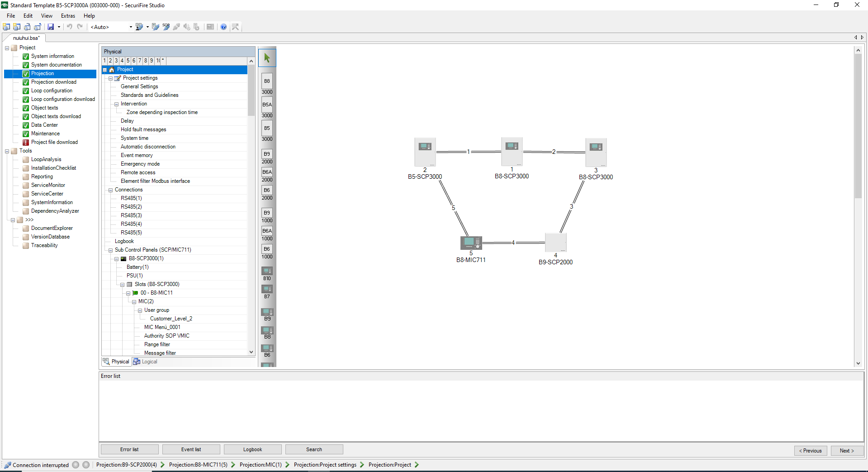Toggle the Maintenance checkbox
The image size is (868, 472).
(26, 134)
